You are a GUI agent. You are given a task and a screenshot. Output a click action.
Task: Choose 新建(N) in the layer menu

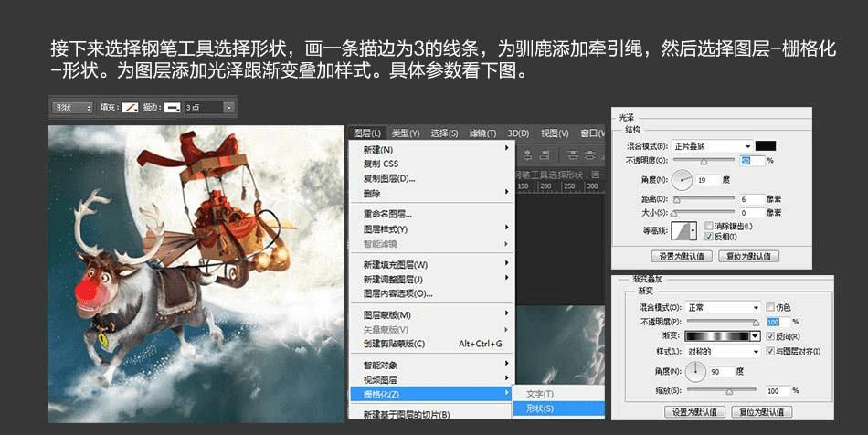click(x=432, y=150)
